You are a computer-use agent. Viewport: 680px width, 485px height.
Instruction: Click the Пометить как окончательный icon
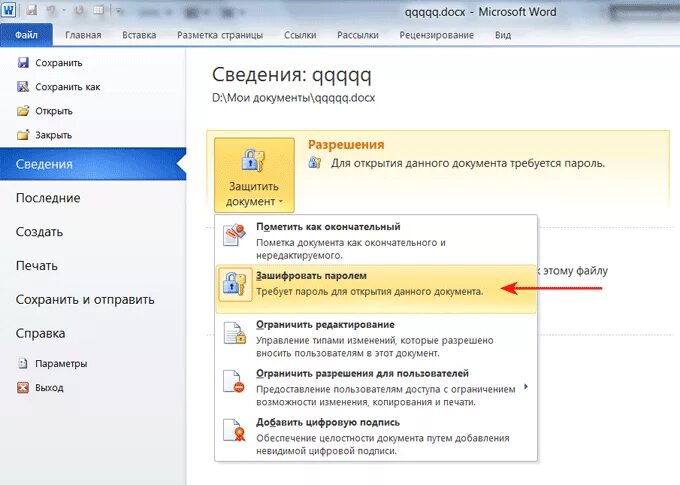click(x=234, y=235)
